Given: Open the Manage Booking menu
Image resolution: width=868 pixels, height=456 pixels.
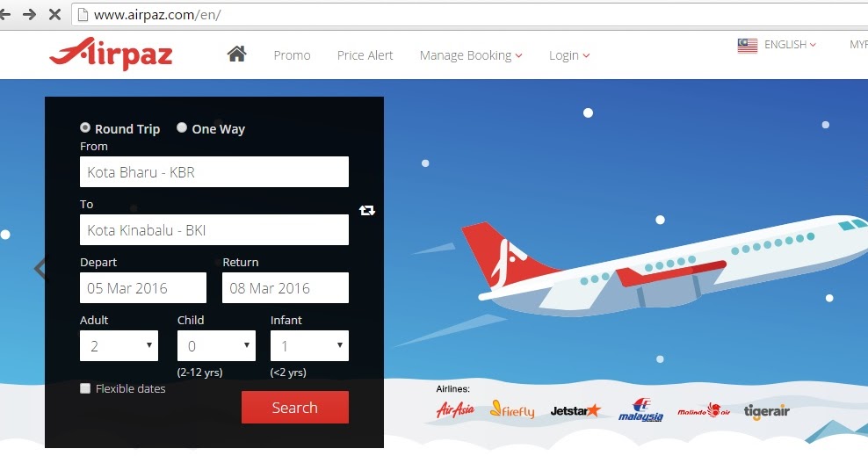Looking at the screenshot, I should [471, 55].
